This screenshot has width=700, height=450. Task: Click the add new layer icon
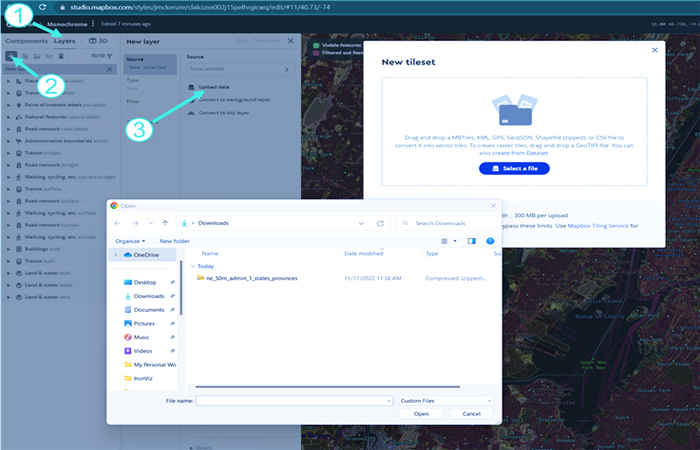11,56
